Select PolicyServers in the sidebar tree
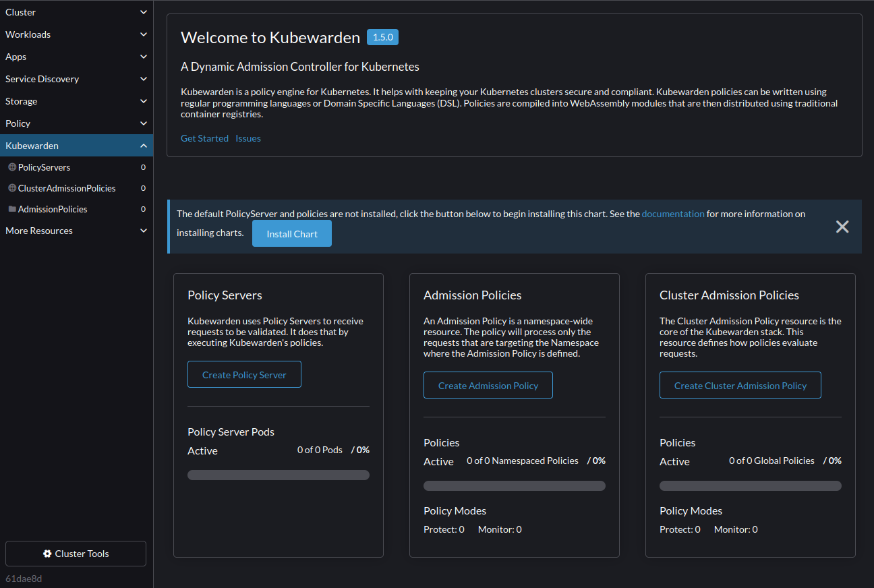The height and width of the screenshot is (588, 874). point(45,167)
